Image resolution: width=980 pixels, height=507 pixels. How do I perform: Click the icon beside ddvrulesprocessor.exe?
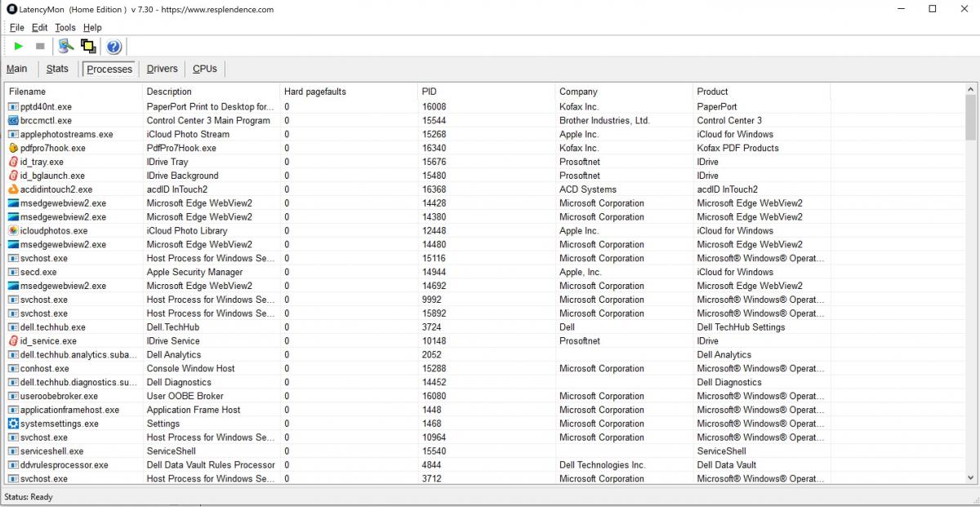click(x=13, y=465)
